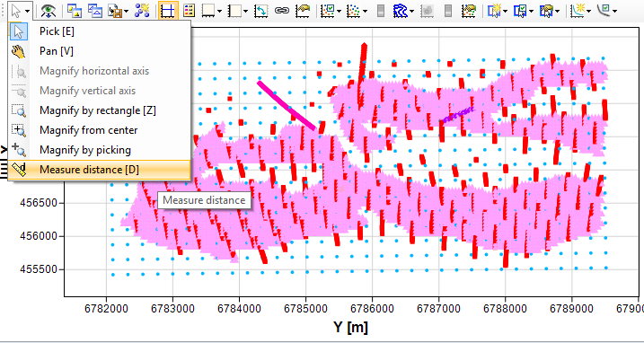Click the plot with hand settings icon
Image resolution: width=644 pixels, height=343 pixels.
point(303,10)
